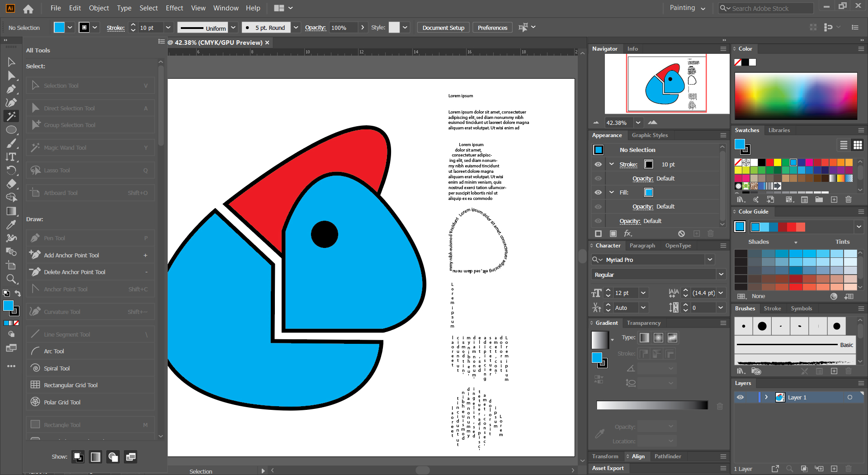The image size is (868, 475).
Task: Click the Eraser tool in toolbar
Action: pyautogui.click(x=11, y=184)
